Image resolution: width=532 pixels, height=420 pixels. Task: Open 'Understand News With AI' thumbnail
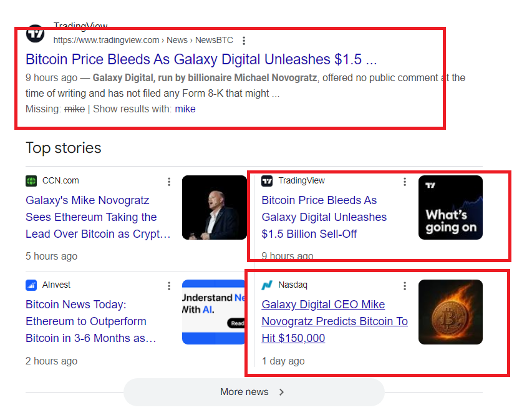click(x=213, y=312)
